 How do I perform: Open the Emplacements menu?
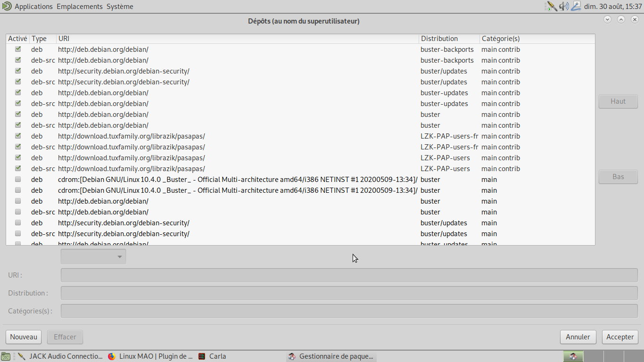[x=79, y=7]
